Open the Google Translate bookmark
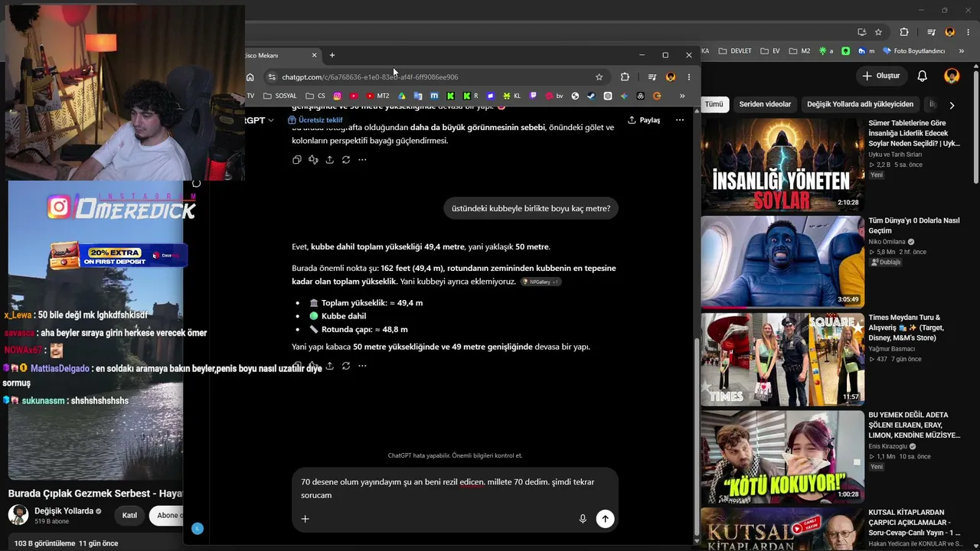Viewport: 980px width, 551px height. point(418,96)
